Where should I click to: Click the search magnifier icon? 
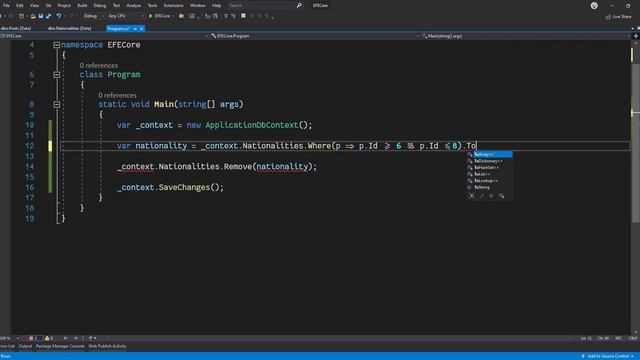click(299, 5)
